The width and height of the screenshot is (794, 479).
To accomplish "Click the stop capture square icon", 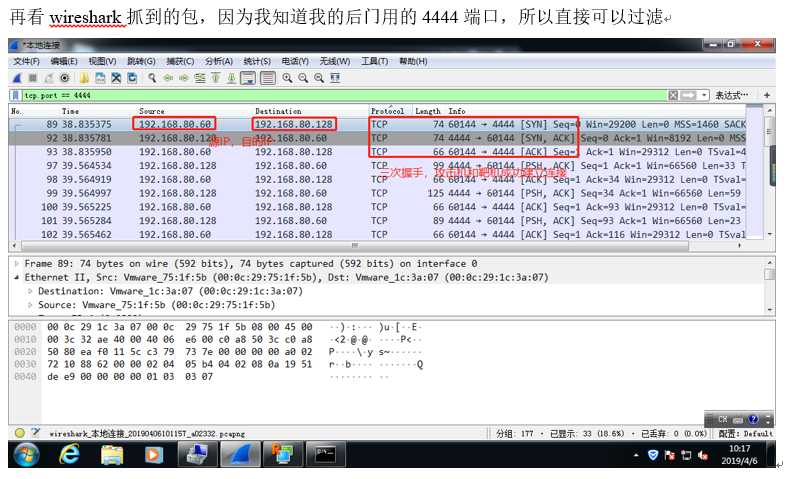I will click(33, 78).
